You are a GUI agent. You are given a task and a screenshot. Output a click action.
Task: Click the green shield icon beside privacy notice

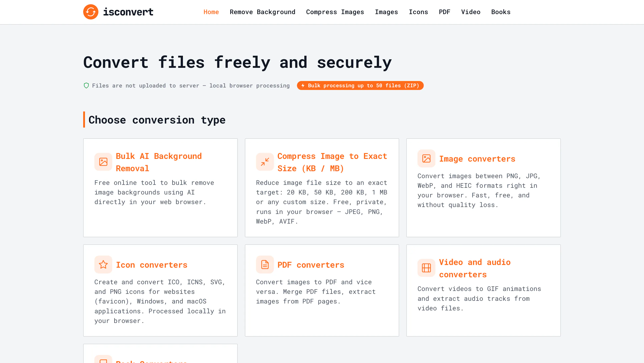86,85
